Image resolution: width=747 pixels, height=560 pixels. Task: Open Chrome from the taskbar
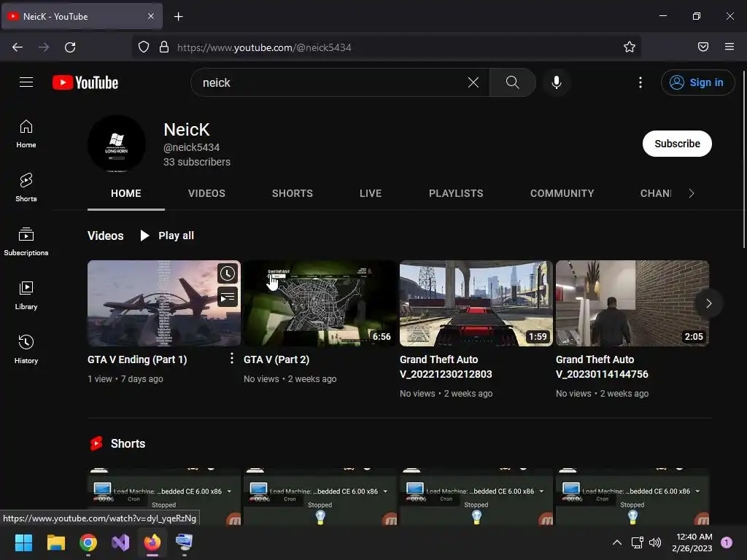(x=88, y=542)
